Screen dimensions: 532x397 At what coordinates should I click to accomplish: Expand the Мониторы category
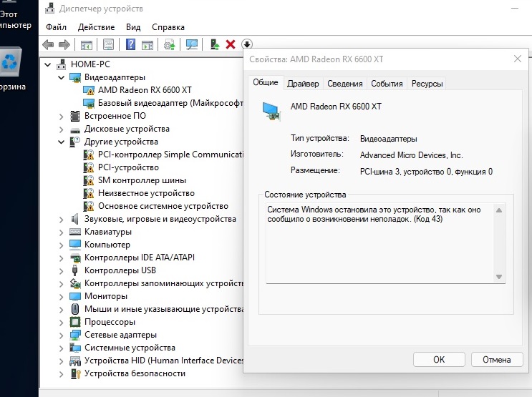point(61,297)
